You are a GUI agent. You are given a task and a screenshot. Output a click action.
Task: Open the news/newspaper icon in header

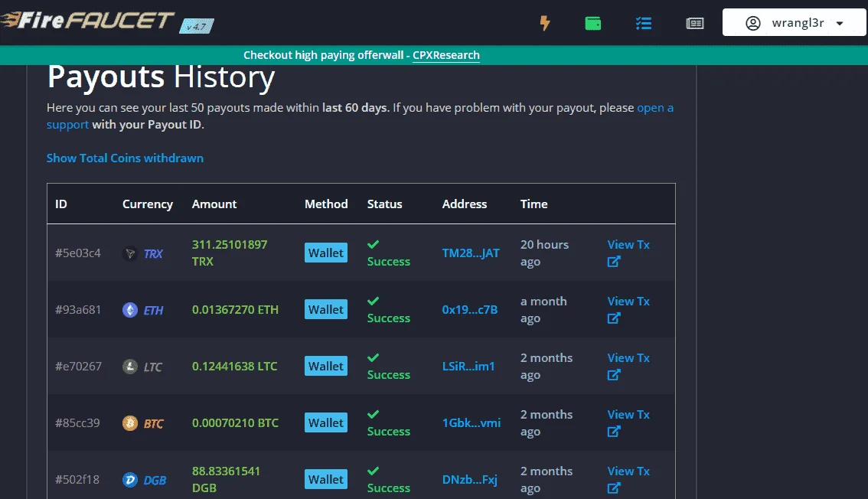(695, 23)
